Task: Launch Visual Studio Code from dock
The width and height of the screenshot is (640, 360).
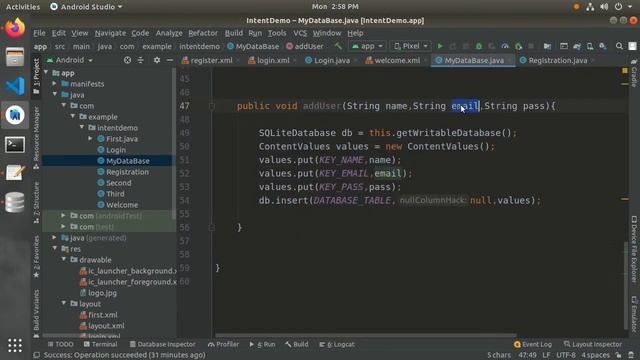Action: [15, 86]
